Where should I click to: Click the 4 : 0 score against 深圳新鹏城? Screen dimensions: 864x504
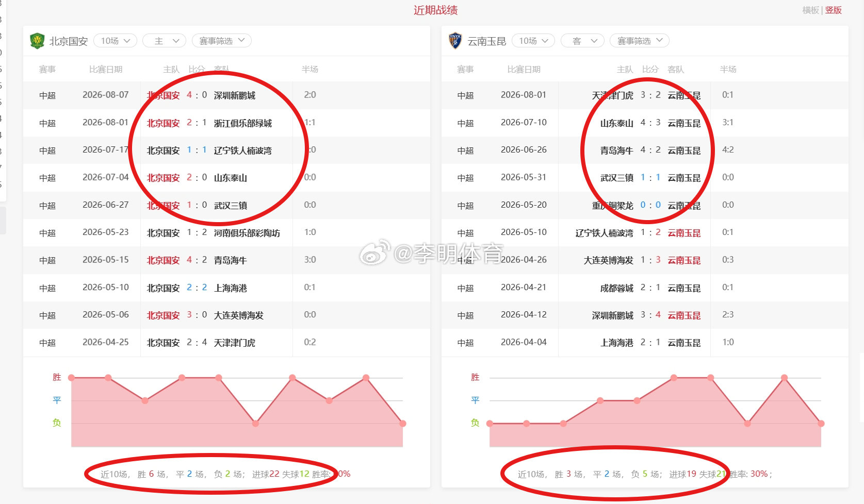click(x=197, y=95)
